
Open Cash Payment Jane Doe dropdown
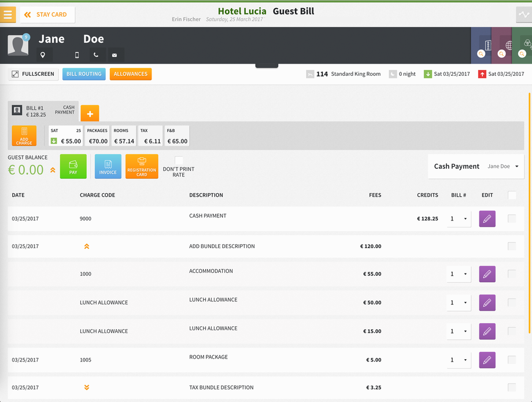pyautogui.click(x=476, y=166)
